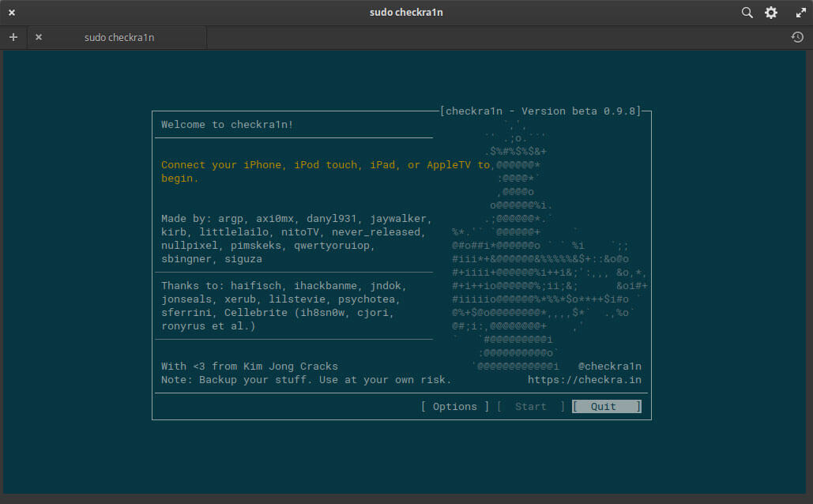Click the @checkra1n handle text
The height and width of the screenshot is (504, 813).
click(x=609, y=367)
